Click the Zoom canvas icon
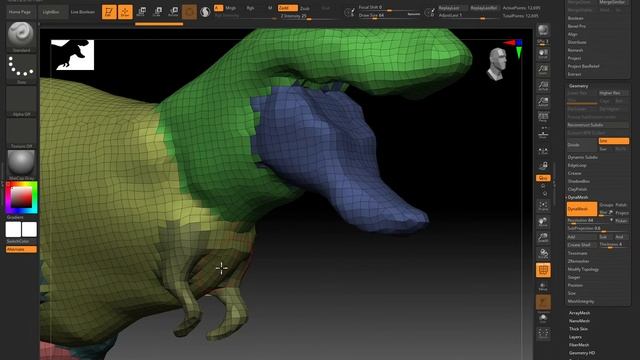The width and height of the screenshot is (640, 360). click(x=543, y=70)
